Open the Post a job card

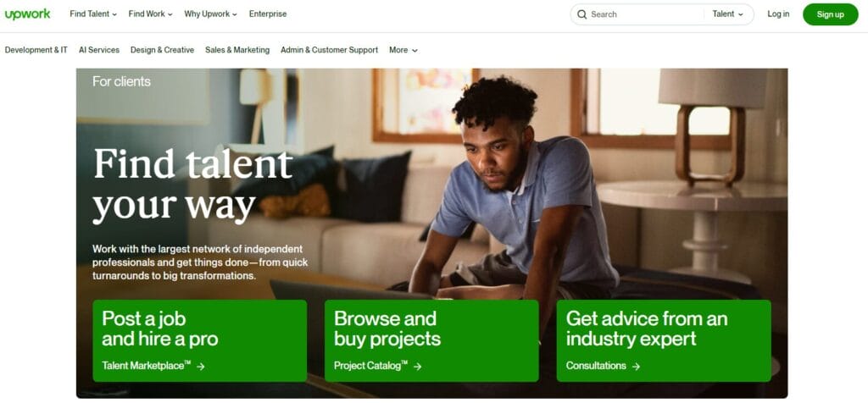200,340
